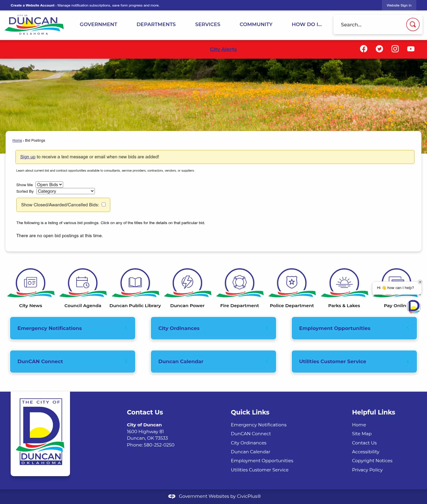Click the Home breadcrumb link
Screen dimensions: 427x504
tap(17, 141)
